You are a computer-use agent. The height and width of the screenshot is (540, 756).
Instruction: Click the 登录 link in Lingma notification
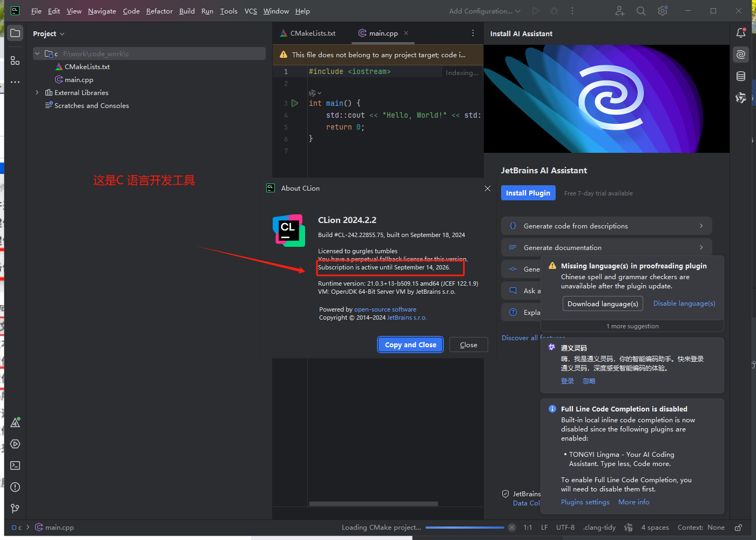pyautogui.click(x=567, y=381)
